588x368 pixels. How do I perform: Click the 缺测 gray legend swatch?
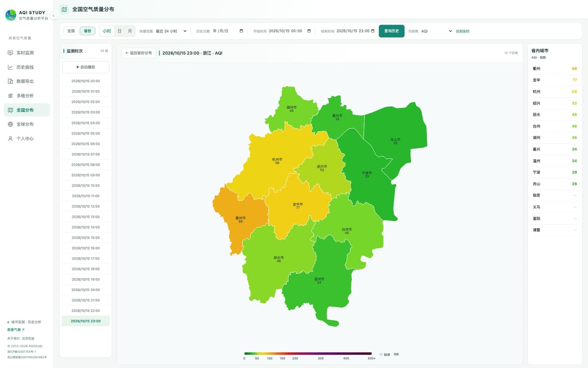[x=381, y=354]
